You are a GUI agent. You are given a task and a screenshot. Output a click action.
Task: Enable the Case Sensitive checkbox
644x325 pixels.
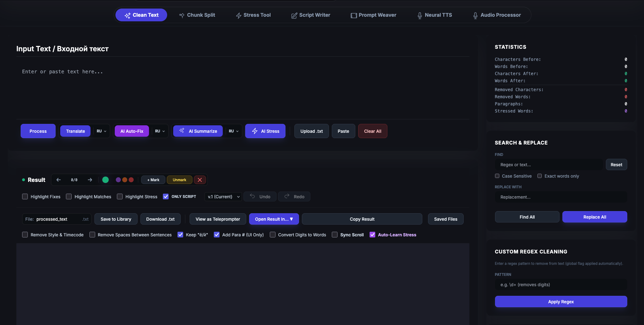[497, 176]
